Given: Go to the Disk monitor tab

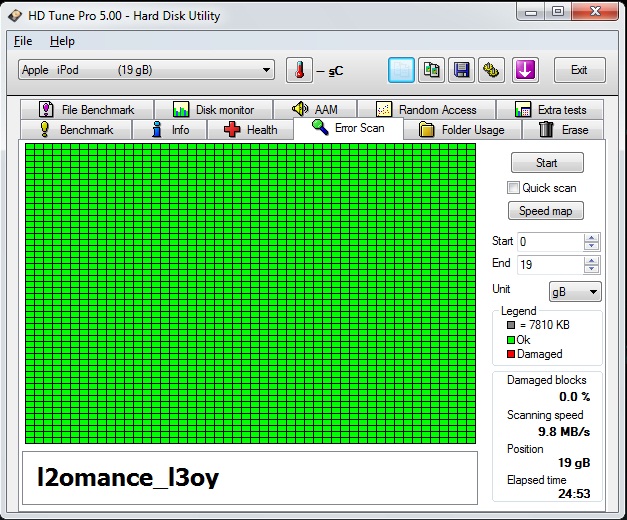Looking at the screenshot, I should click(x=212, y=110).
